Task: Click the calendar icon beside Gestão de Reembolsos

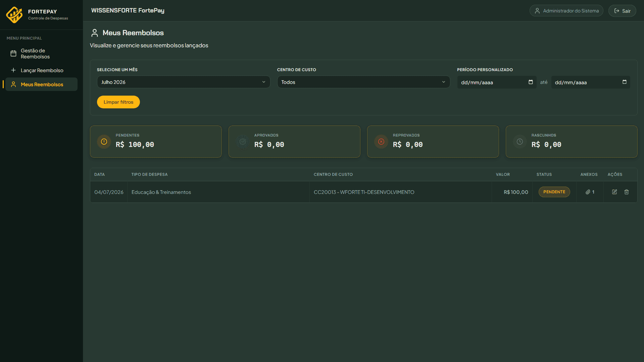Action: (13, 54)
